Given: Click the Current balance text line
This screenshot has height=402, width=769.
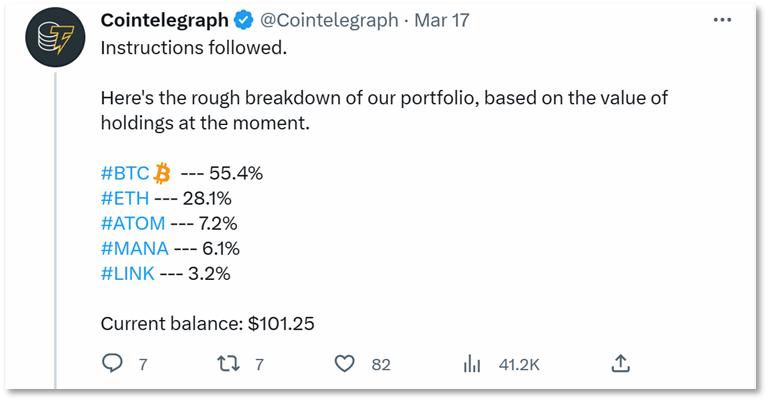Looking at the screenshot, I should 207,324.
